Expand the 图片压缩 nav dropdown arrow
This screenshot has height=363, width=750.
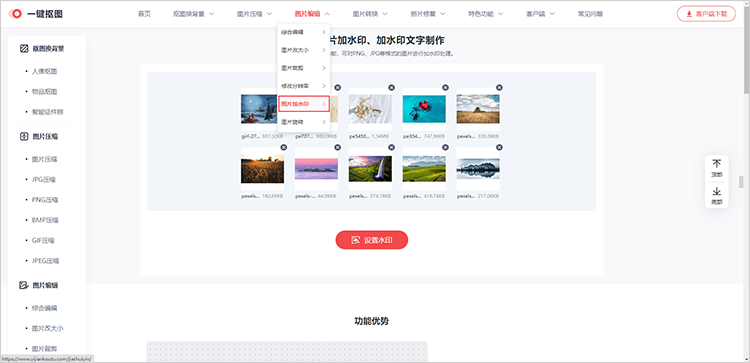coord(269,14)
